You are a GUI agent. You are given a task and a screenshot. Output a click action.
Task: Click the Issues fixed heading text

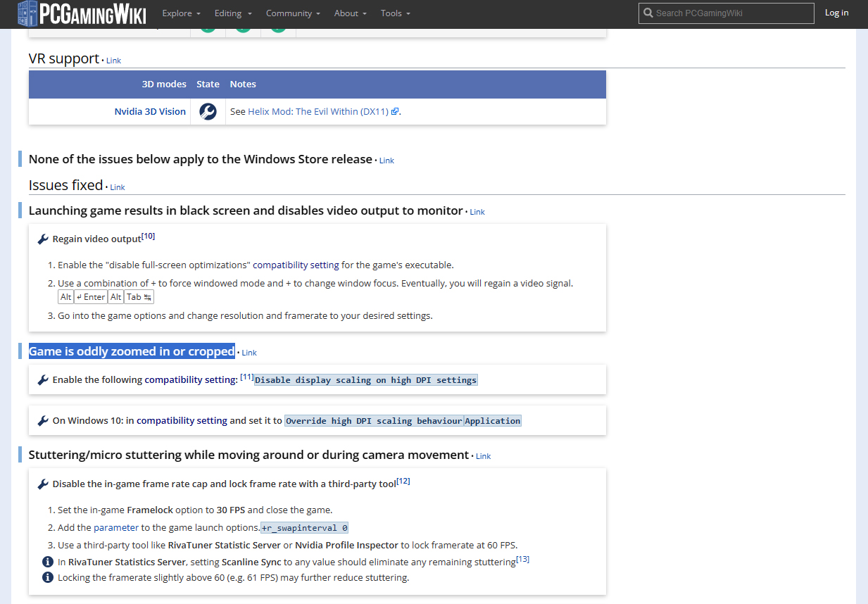coord(65,185)
